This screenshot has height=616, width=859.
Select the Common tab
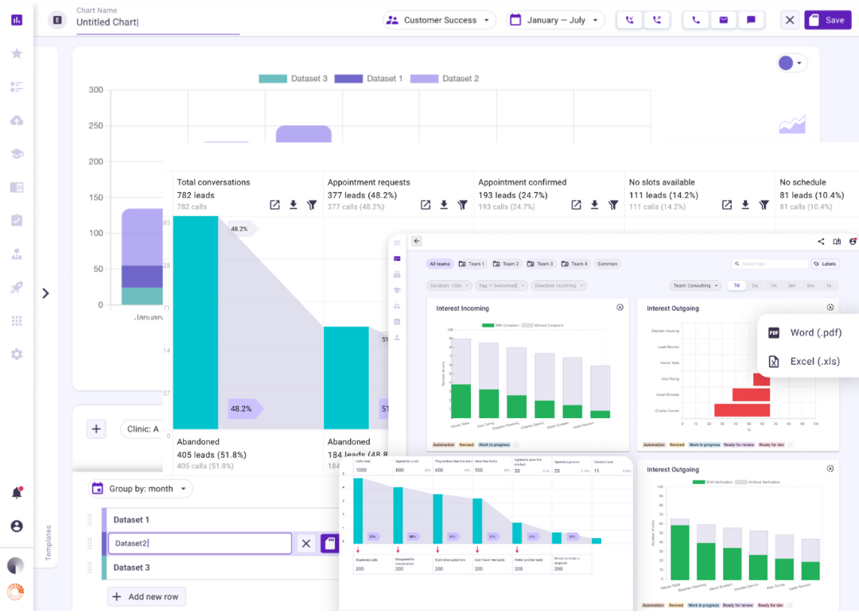608,264
